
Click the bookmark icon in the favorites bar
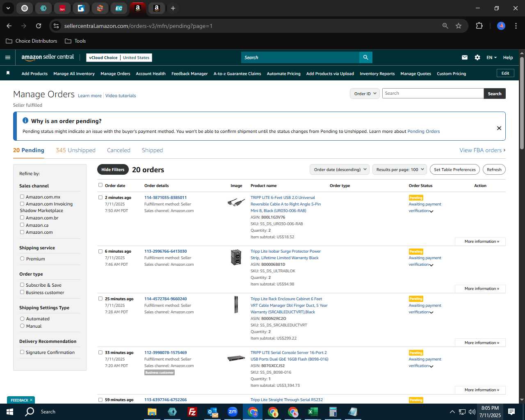coord(8,73)
